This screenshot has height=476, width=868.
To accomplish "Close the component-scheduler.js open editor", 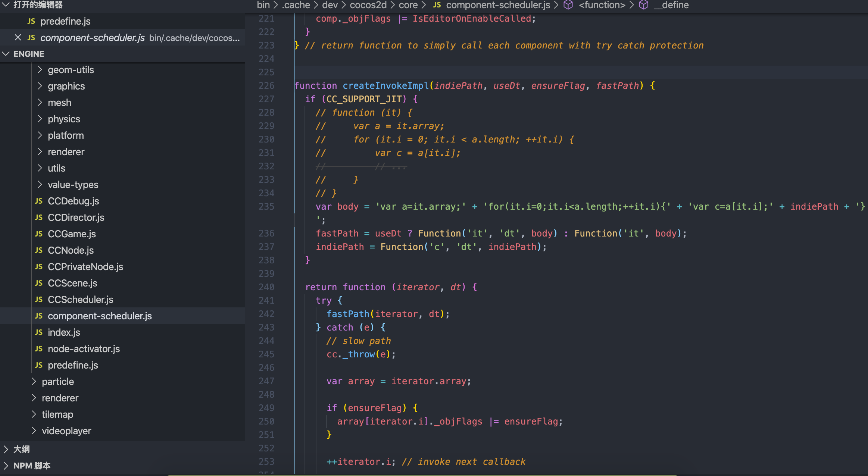I will (18, 38).
